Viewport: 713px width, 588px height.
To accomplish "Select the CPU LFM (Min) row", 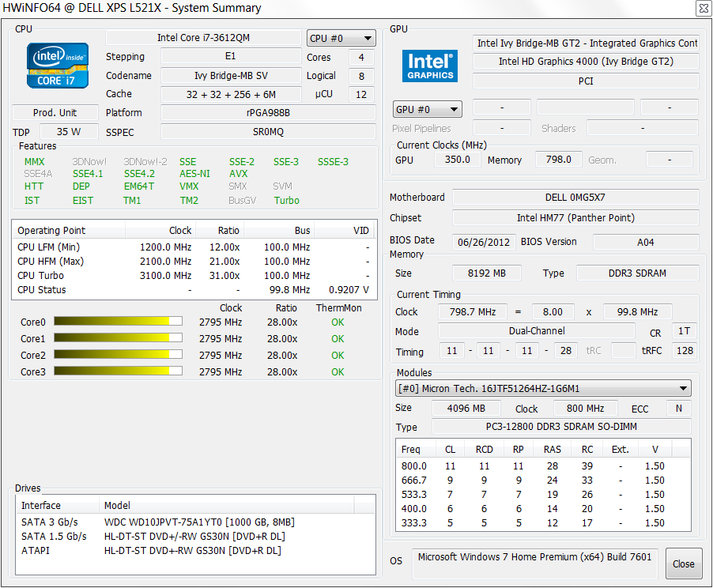I will click(x=194, y=247).
